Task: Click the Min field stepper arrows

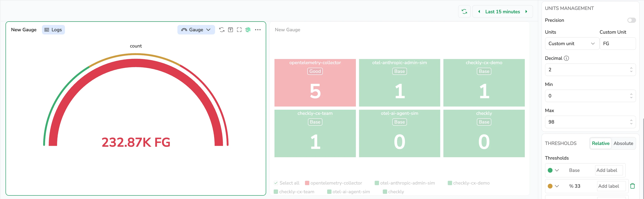Action: [x=631, y=96]
